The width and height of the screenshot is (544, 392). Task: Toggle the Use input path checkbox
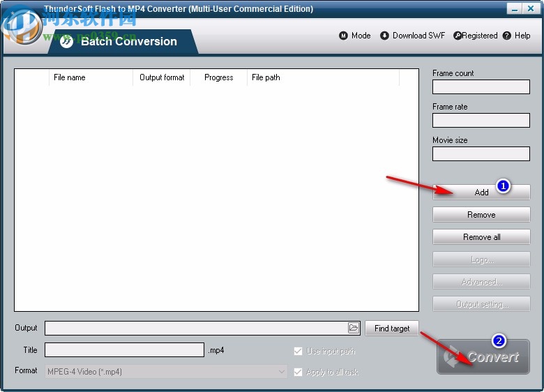(x=298, y=351)
